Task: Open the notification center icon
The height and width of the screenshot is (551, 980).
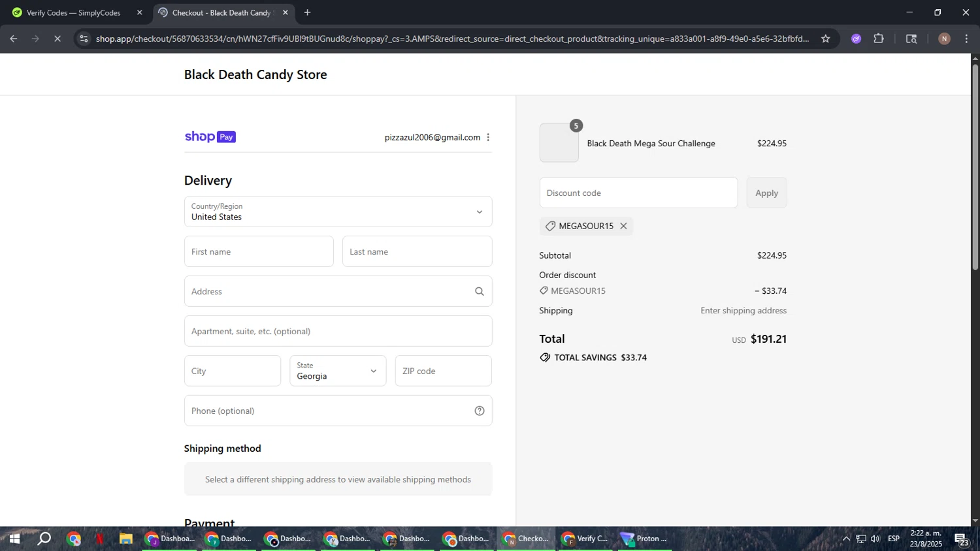Action: click(x=962, y=539)
